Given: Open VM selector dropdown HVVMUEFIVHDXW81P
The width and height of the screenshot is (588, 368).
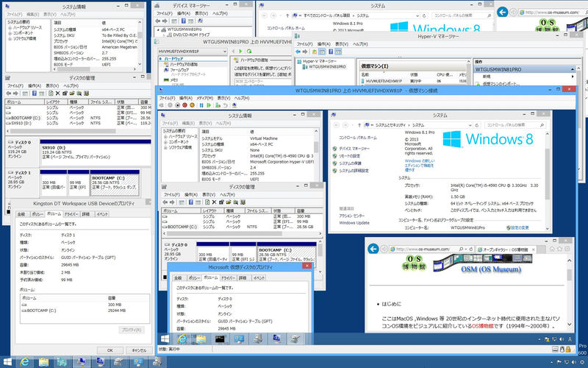Looking at the screenshot, I should pos(193,52).
